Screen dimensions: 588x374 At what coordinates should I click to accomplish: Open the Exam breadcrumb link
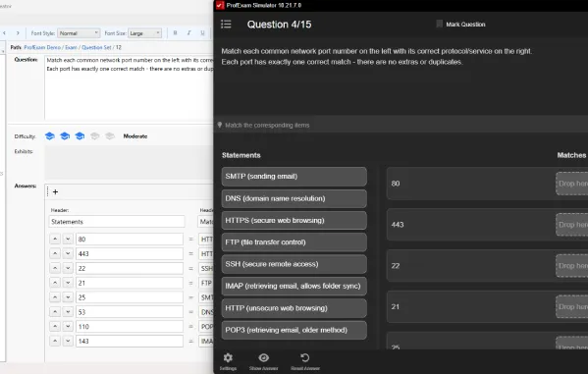point(71,48)
